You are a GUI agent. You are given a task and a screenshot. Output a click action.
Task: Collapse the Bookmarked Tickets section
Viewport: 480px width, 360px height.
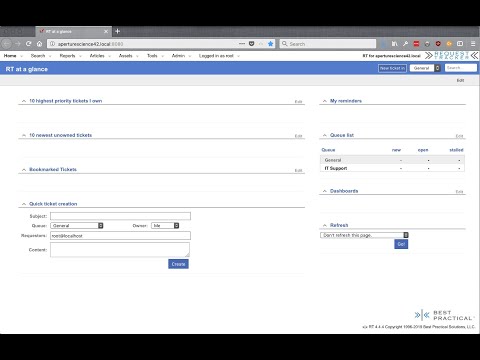[24, 170]
